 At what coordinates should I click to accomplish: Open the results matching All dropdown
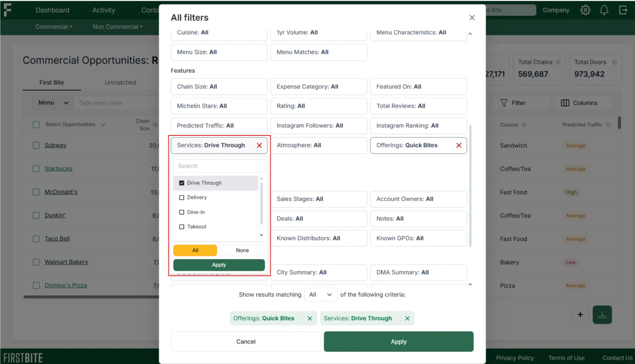tap(320, 295)
